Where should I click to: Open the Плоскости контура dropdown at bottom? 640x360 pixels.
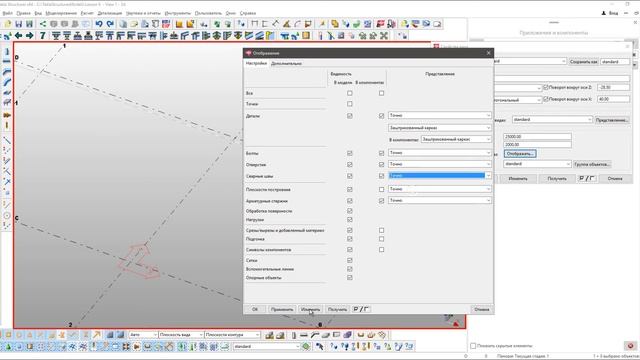tap(232, 335)
